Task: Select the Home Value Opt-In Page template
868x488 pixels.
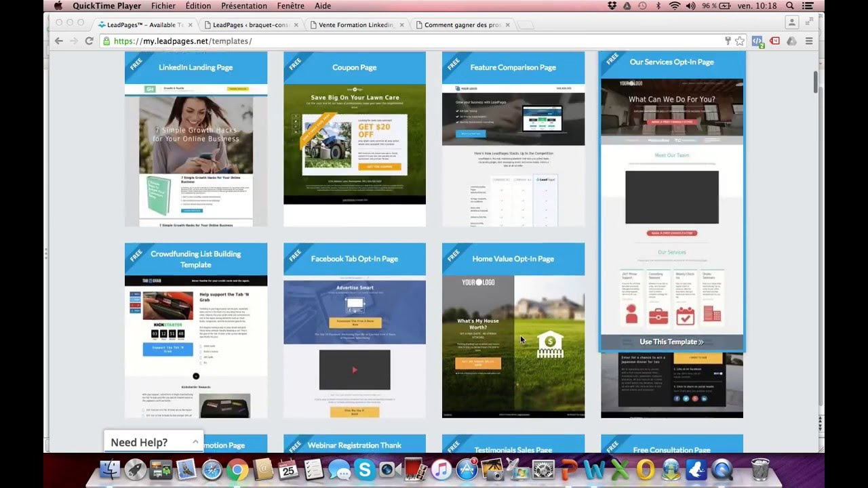Action: pos(513,330)
